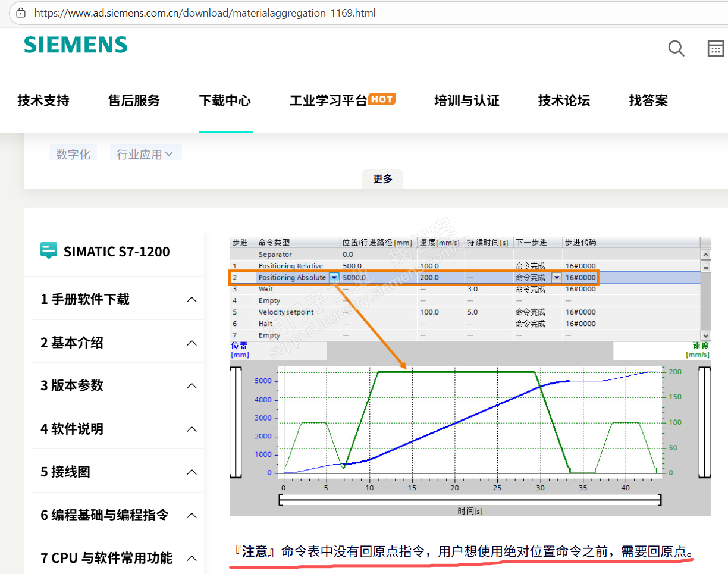Open the 命令完成 dropdown in step 2
The image size is (728, 574).
point(557,277)
